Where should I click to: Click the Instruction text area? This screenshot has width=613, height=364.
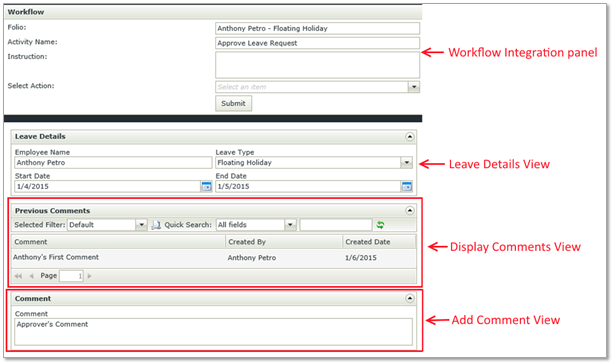[x=317, y=65]
